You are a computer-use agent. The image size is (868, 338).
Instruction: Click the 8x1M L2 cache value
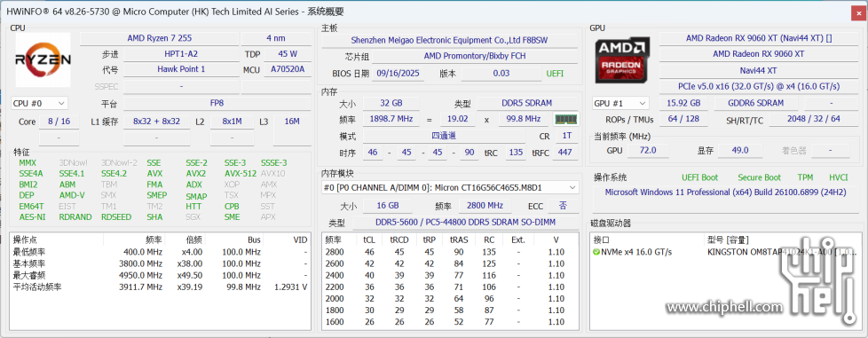(x=232, y=122)
